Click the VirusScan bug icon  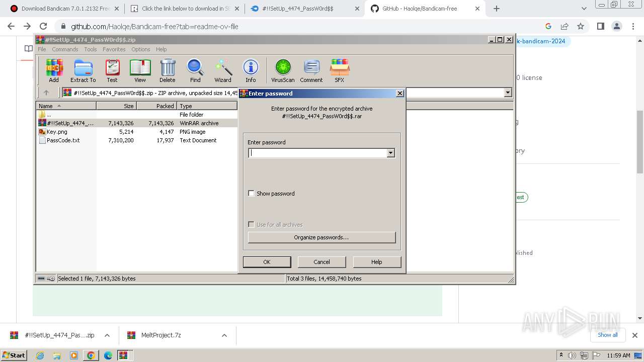[283, 70]
